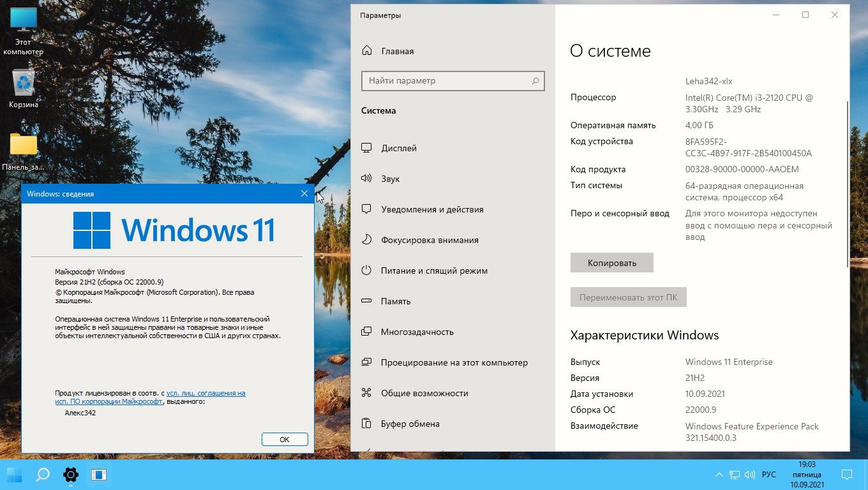Screen dimensions: 868x490
Task: Click the Найти параметр search field
Action: coord(453,81)
